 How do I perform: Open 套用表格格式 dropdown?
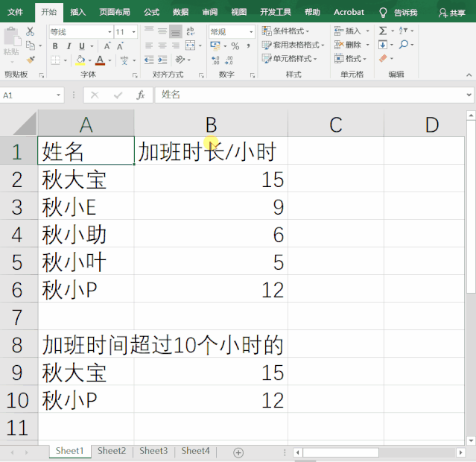(293, 45)
